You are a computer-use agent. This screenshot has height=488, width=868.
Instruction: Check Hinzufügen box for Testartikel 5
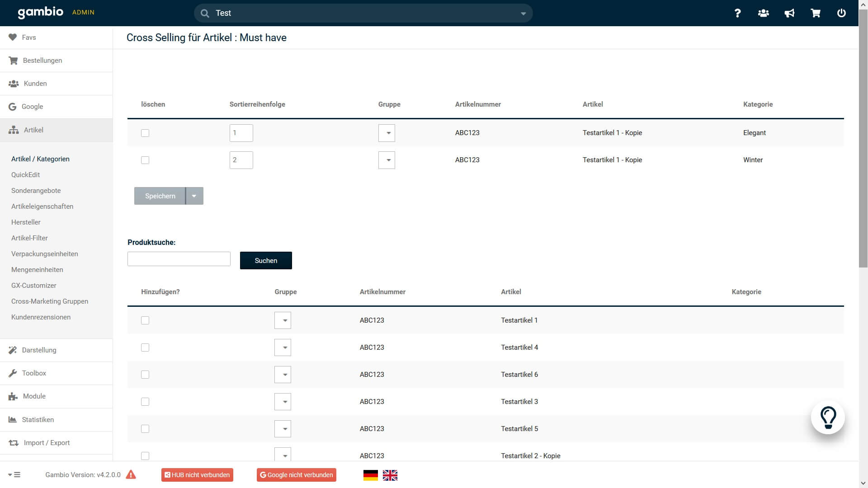145,429
